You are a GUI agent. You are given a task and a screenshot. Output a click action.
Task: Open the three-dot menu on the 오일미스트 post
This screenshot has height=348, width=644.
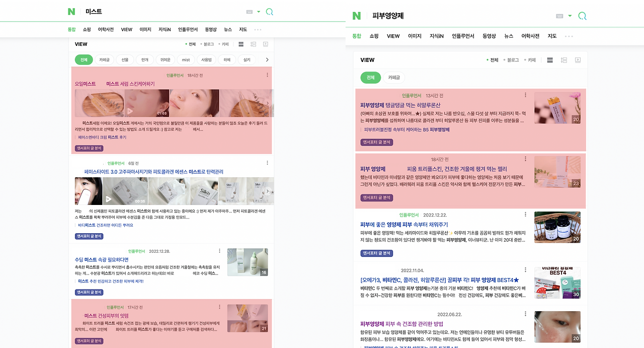click(267, 75)
